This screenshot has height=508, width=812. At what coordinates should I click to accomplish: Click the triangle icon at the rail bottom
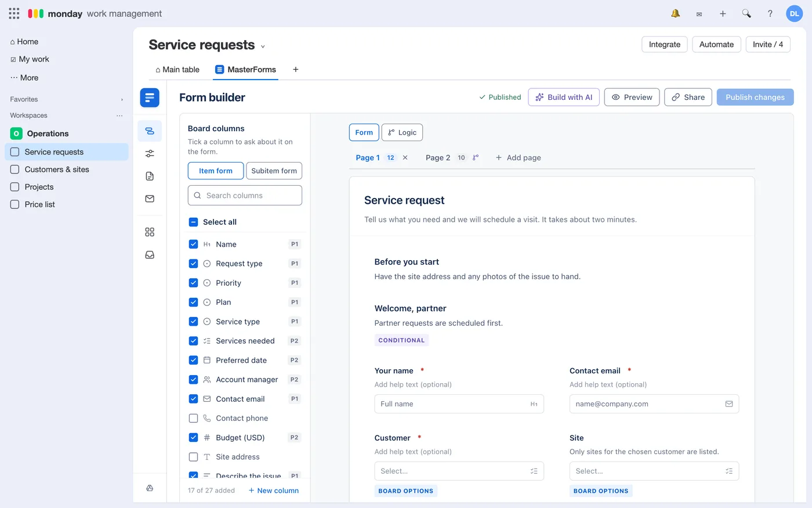click(150, 488)
